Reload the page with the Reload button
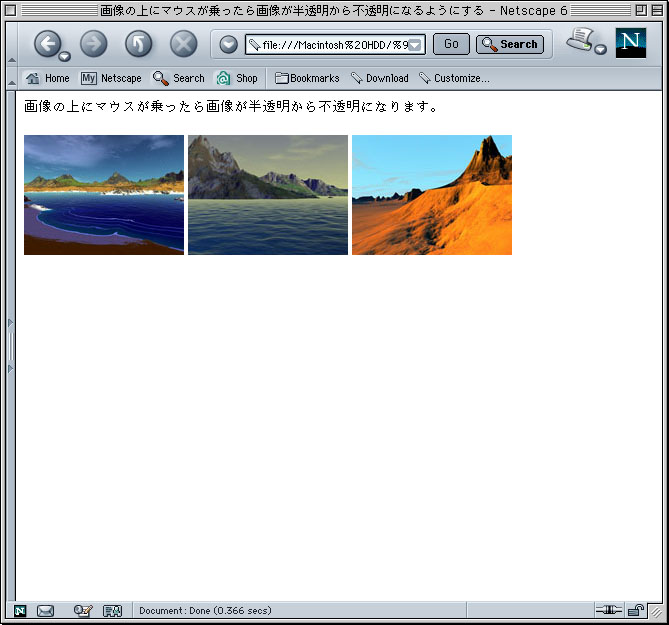Image resolution: width=669 pixels, height=625 pixels. click(138, 44)
